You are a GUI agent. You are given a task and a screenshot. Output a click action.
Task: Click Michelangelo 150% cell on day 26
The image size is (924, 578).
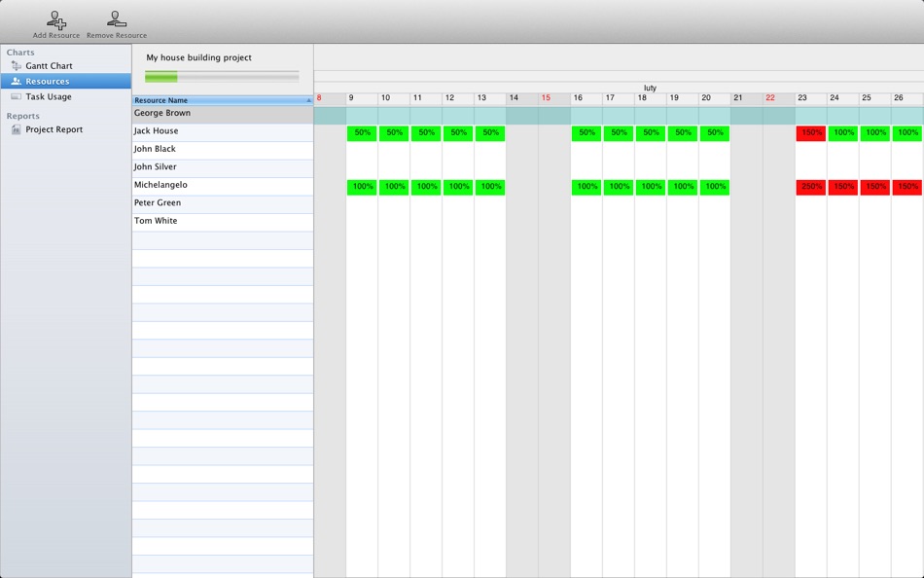[906, 187]
